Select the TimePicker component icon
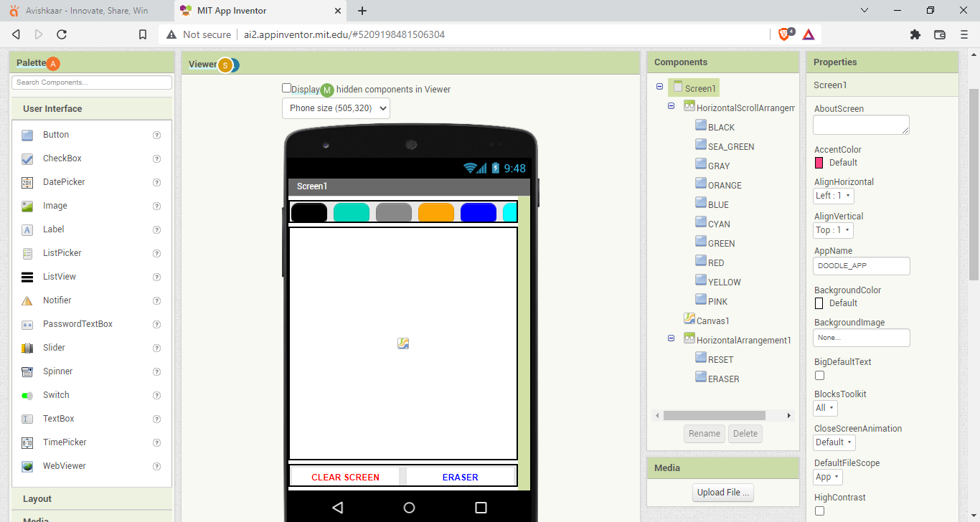Viewport: 980px width, 522px height. click(x=27, y=442)
